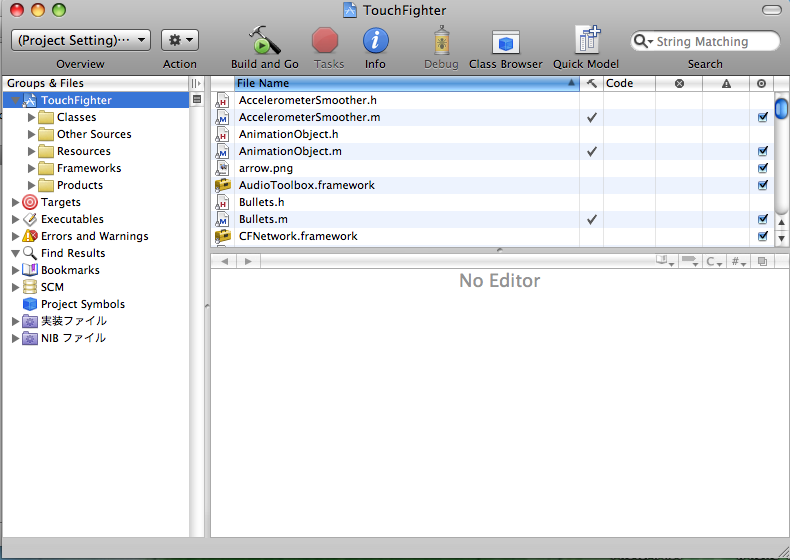790x560 pixels.
Task: Open the Class Browser icon
Action: coord(505,42)
